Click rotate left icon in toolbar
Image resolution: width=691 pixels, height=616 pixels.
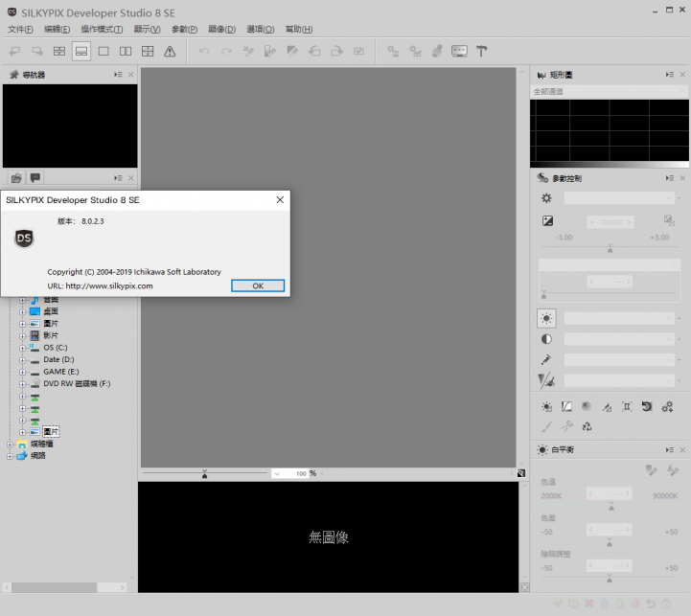314,51
